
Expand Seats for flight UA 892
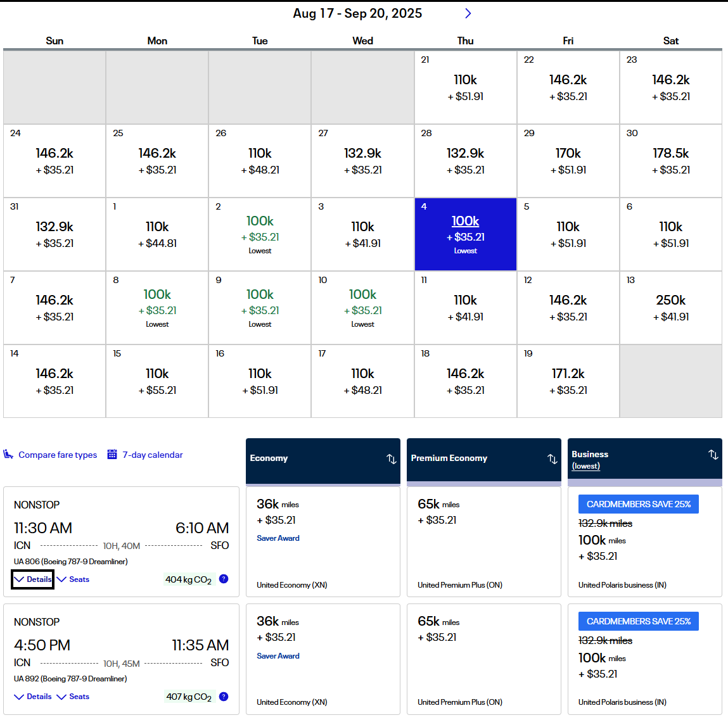pyautogui.click(x=73, y=697)
